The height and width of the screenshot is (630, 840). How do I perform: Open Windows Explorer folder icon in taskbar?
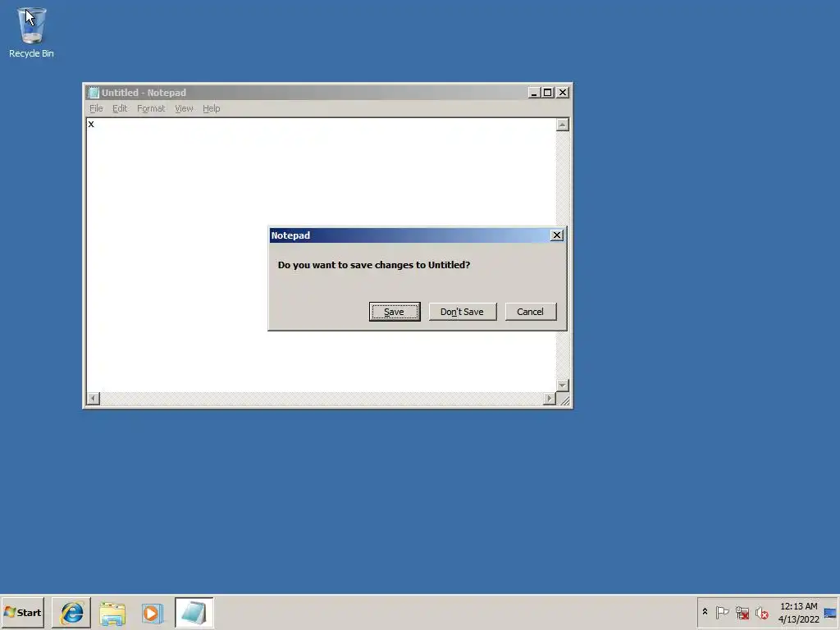(112, 612)
